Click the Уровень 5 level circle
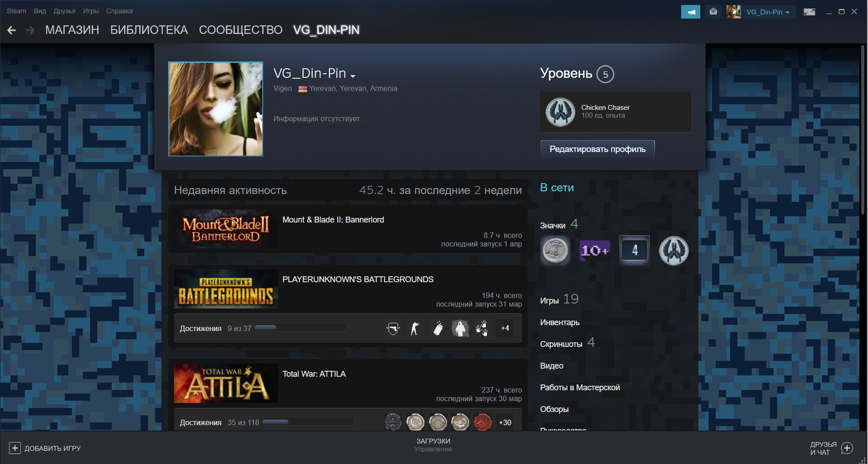The image size is (868, 464). [605, 74]
